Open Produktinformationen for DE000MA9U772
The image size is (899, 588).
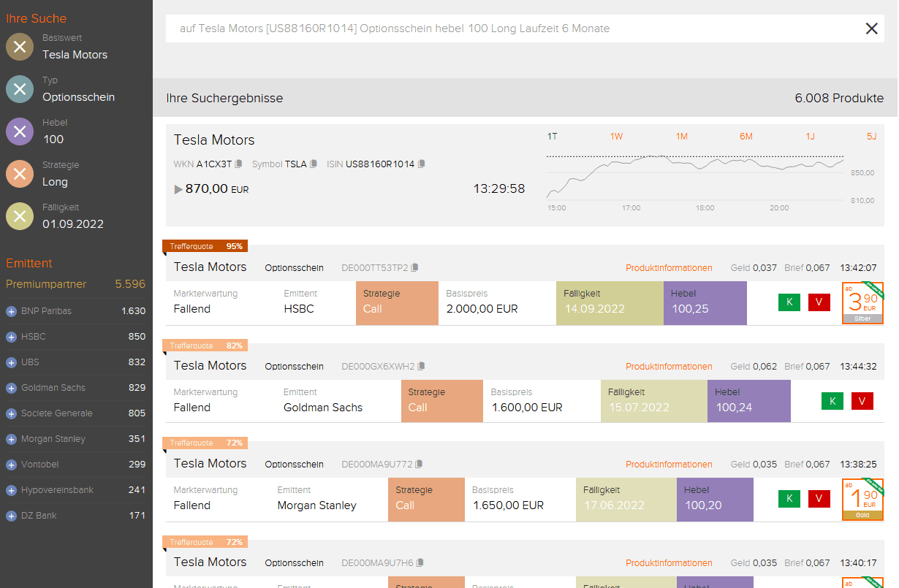tap(669, 465)
